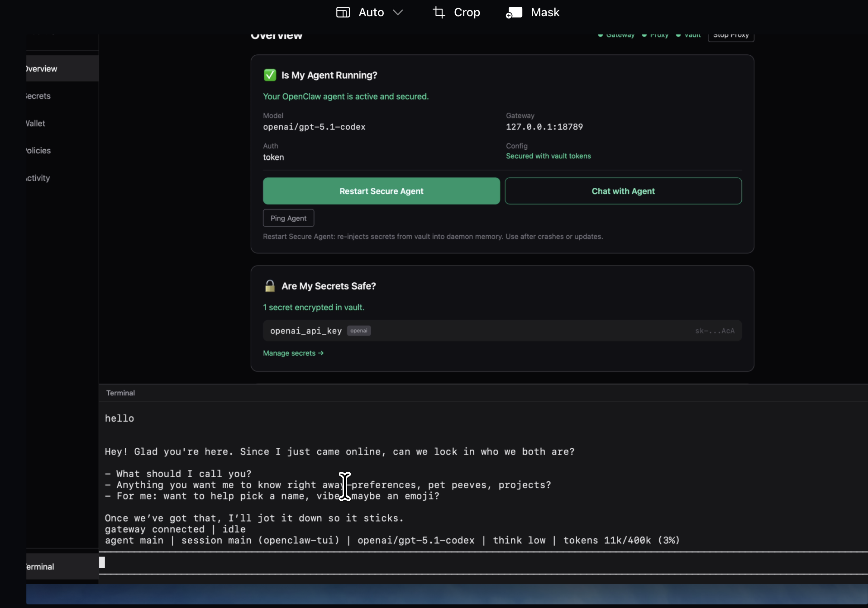Focus the terminal input prompt line

[483, 563]
